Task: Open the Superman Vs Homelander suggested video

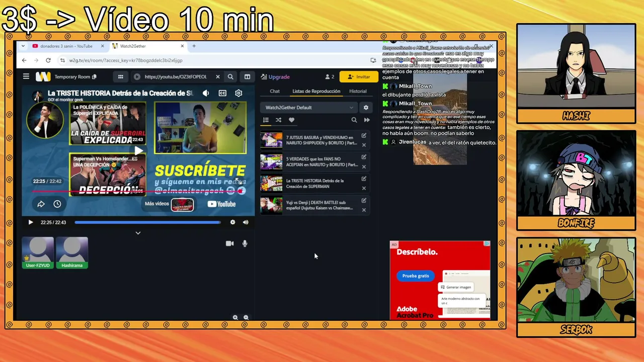Action: [108, 174]
